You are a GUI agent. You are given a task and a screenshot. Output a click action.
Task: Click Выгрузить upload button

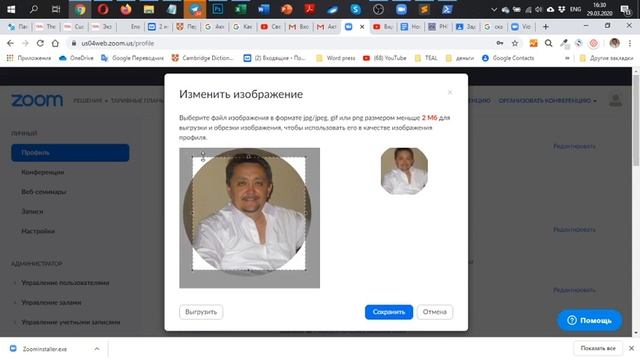[201, 312]
